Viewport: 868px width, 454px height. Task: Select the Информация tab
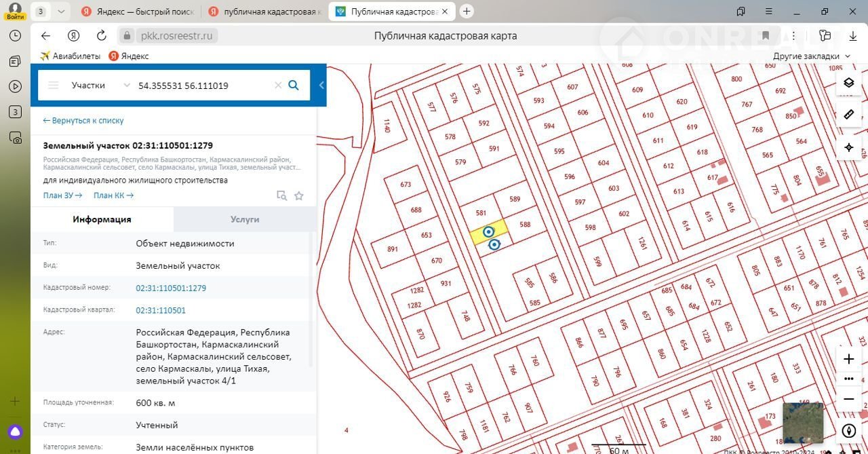coord(102,219)
